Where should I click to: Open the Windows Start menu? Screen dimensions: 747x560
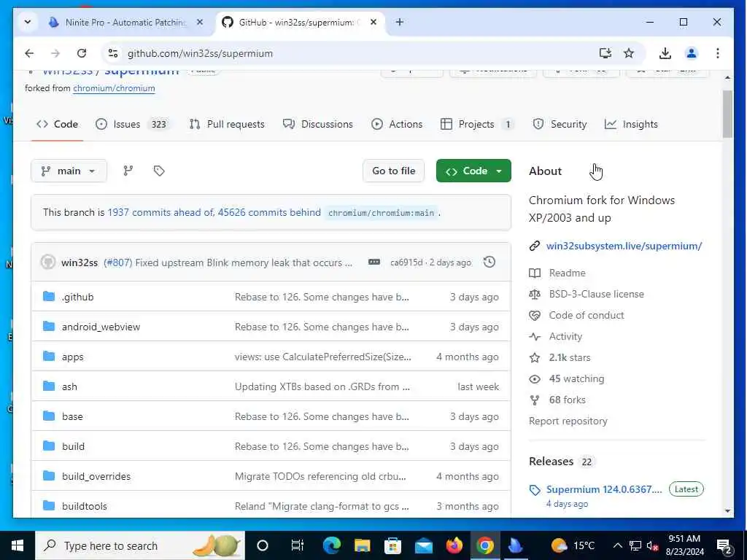(x=18, y=545)
